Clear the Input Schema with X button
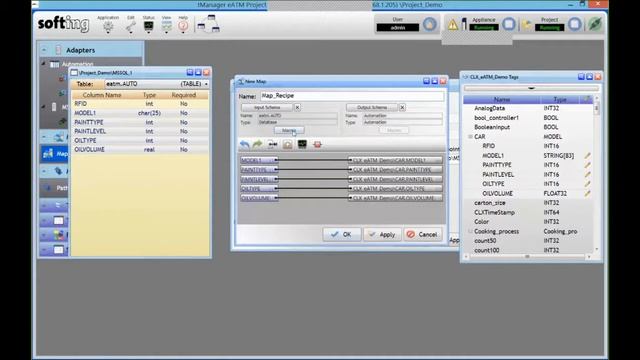 click(298, 107)
